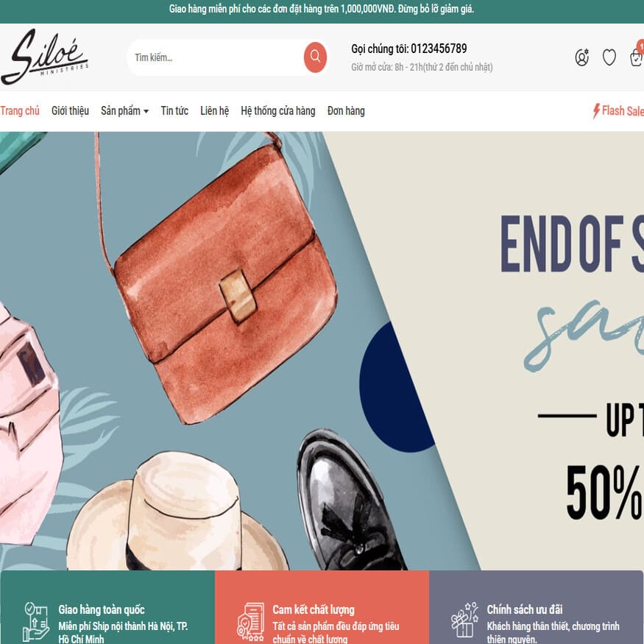644x644 pixels.
Task: Click the quality commitment certificate icon
Action: (x=250, y=622)
